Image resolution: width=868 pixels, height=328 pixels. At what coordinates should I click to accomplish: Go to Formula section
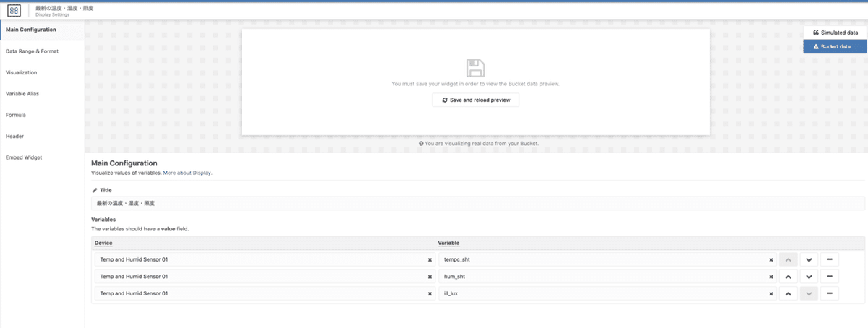click(42, 115)
